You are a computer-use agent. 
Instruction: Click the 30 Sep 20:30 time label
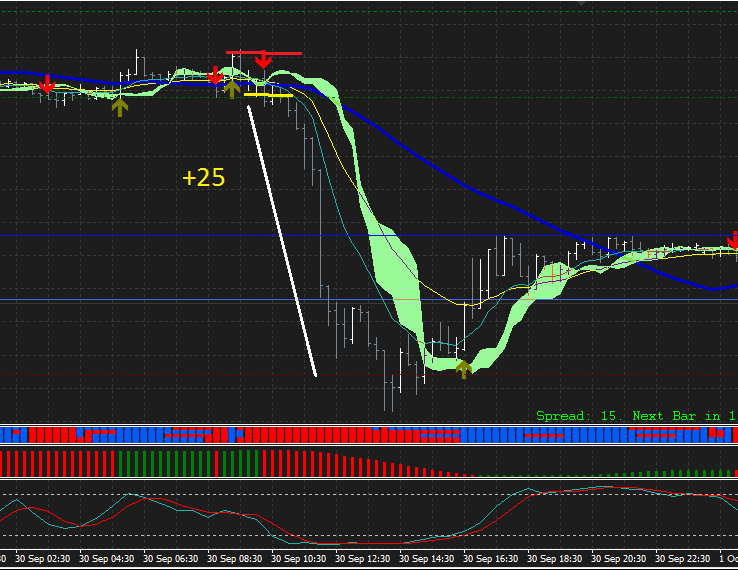[618, 559]
